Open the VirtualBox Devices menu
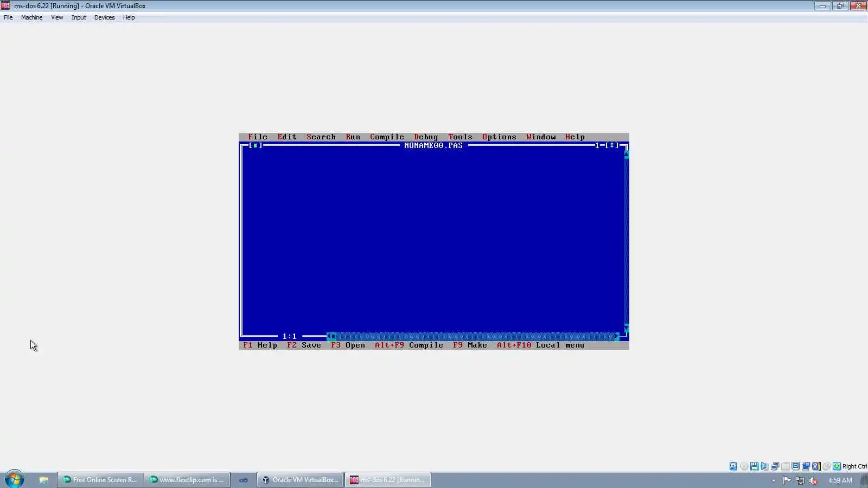 click(x=104, y=17)
